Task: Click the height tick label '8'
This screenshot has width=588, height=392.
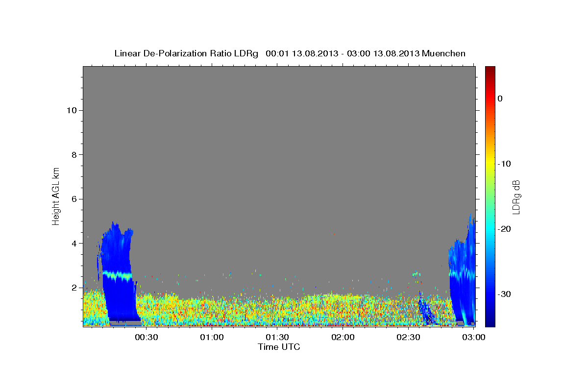Action: pyautogui.click(x=73, y=154)
